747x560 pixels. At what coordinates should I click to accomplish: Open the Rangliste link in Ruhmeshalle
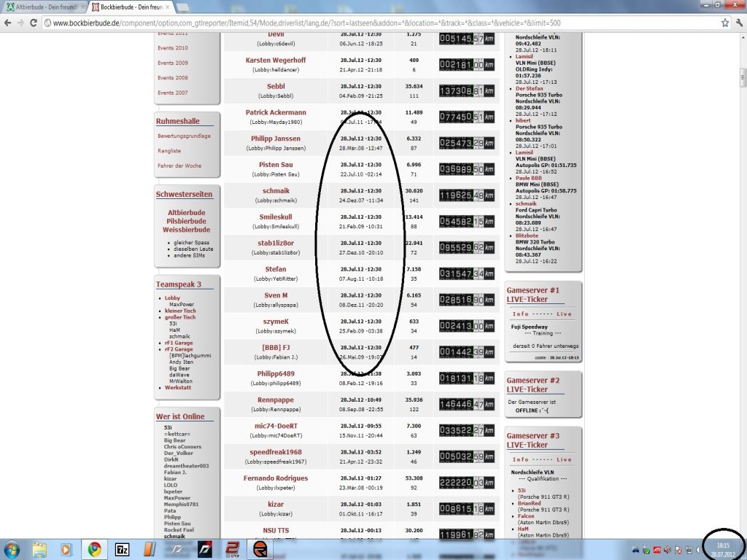[169, 151]
